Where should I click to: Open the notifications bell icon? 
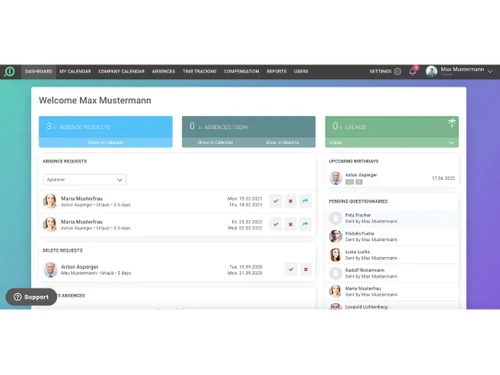(x=413, y=71)
